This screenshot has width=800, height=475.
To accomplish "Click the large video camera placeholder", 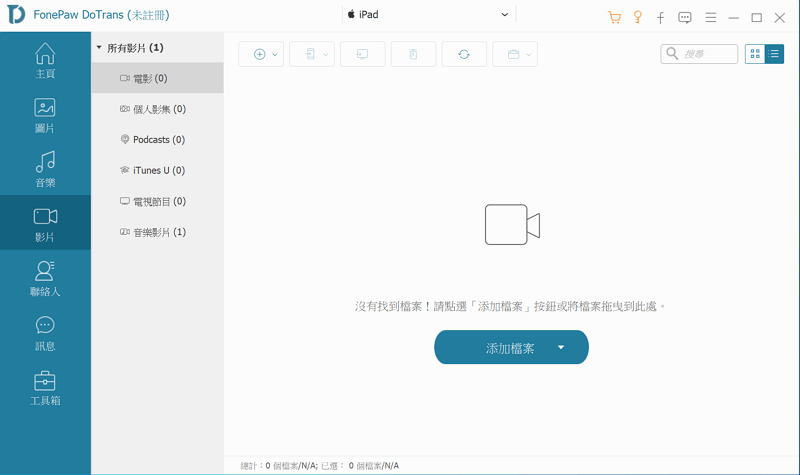I will coord(512,224).
